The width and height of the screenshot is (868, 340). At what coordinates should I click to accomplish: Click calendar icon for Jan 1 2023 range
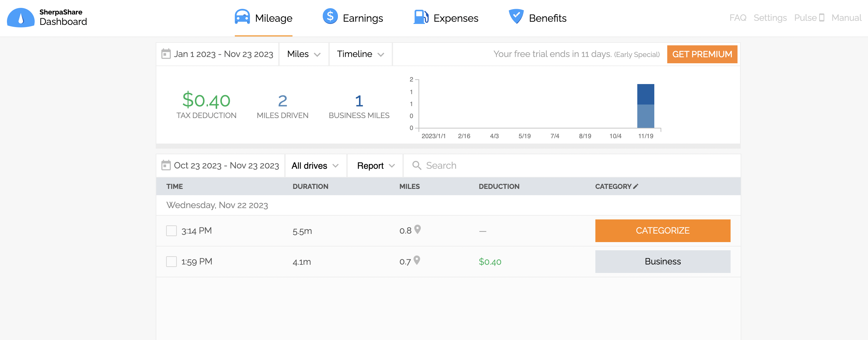click(x=166, y=54)
